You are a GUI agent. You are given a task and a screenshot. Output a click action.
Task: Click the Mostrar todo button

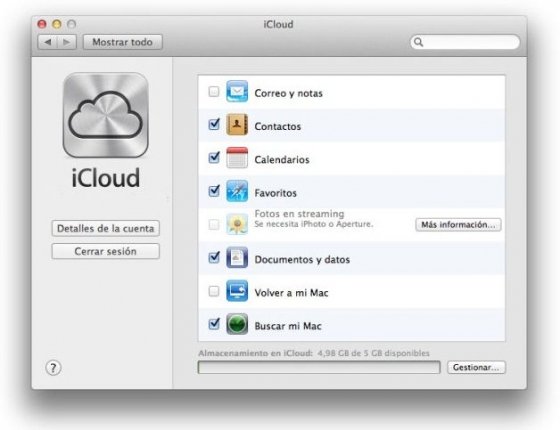tap(122, 42)
